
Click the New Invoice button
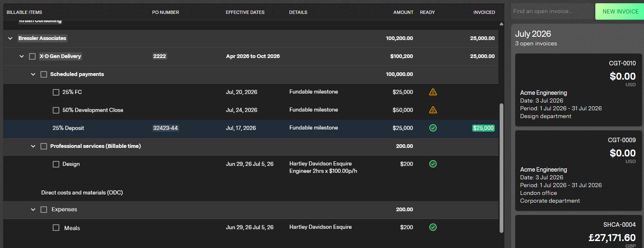coord(620,11)
